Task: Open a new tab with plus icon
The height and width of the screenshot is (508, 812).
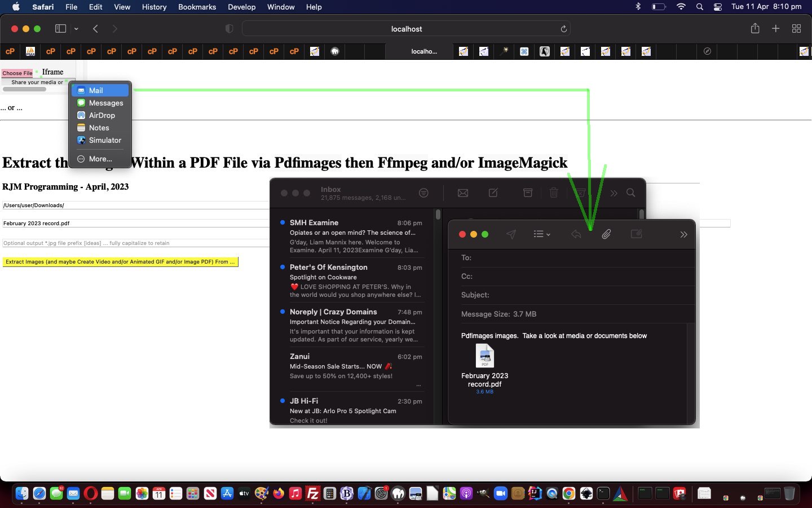Action: [x=775, y=29]
